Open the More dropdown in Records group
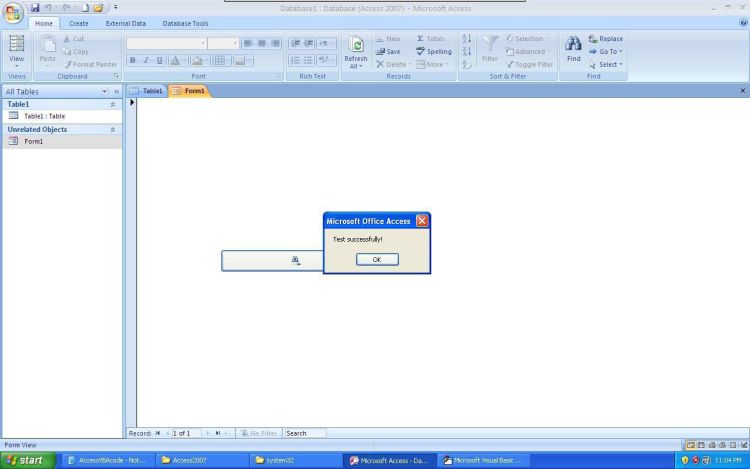This screenshot has width=750, height=469. point(432,64)
